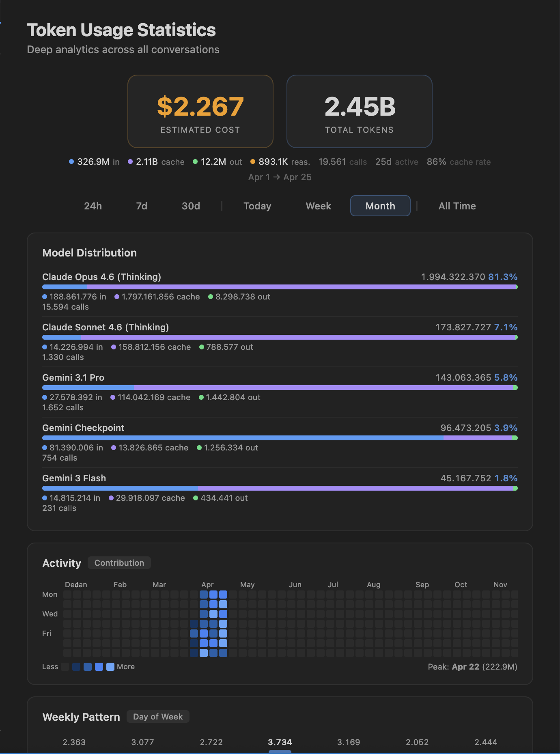The width and height of the screenshot is (560, 754).
Task: Select the Week range tab
Action: click(319, 206)
